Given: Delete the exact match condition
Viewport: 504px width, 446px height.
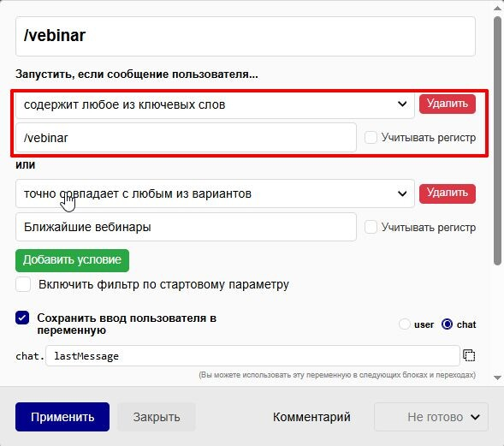Looking at the screenshot, I should coord(448,193).
